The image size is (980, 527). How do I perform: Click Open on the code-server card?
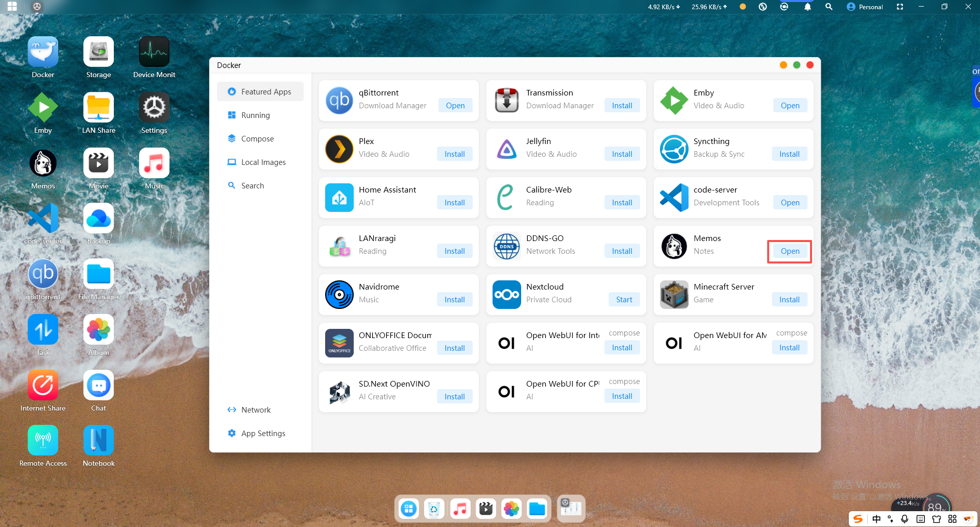790,203
